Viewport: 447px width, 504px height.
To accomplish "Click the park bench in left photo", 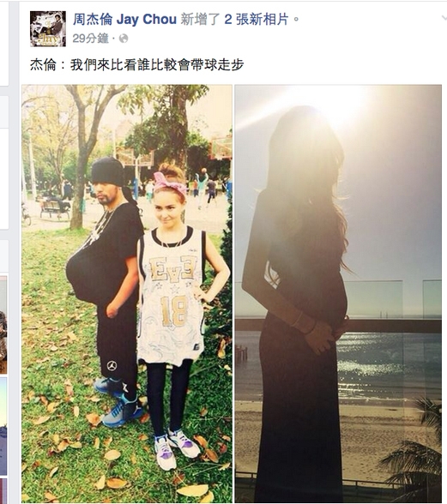I will (x=56, y=209).
